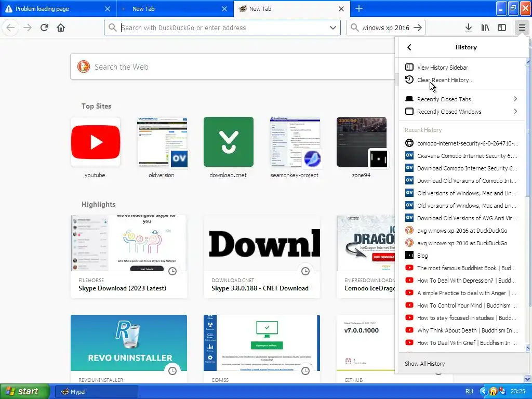Click the tray clock 23:25
The image size is (532, 399).
[518, 392]
